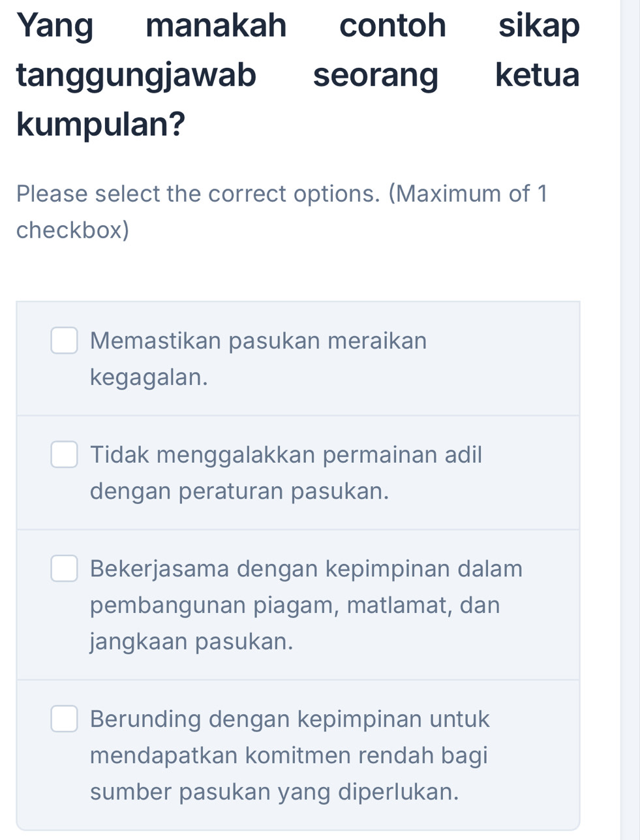The width and height of the screenshot is (640, 840).
Task: Click the line 'dengan peraturan pasukan.'
Action: pos(239,491)
